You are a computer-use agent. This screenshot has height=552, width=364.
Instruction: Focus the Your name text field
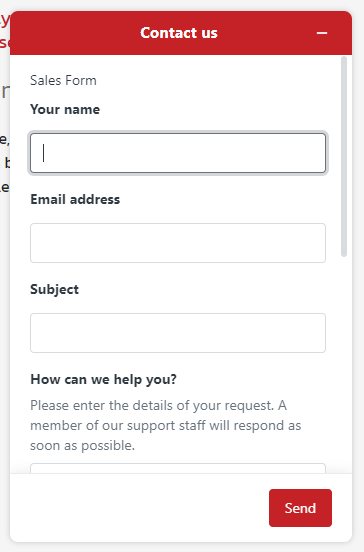(178, 153)
